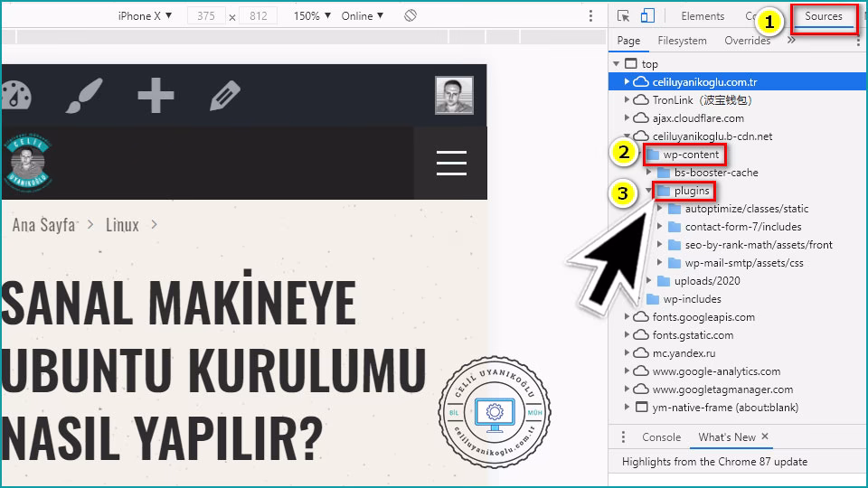
Task: Click the plugins folder icon
Action: 663,191
